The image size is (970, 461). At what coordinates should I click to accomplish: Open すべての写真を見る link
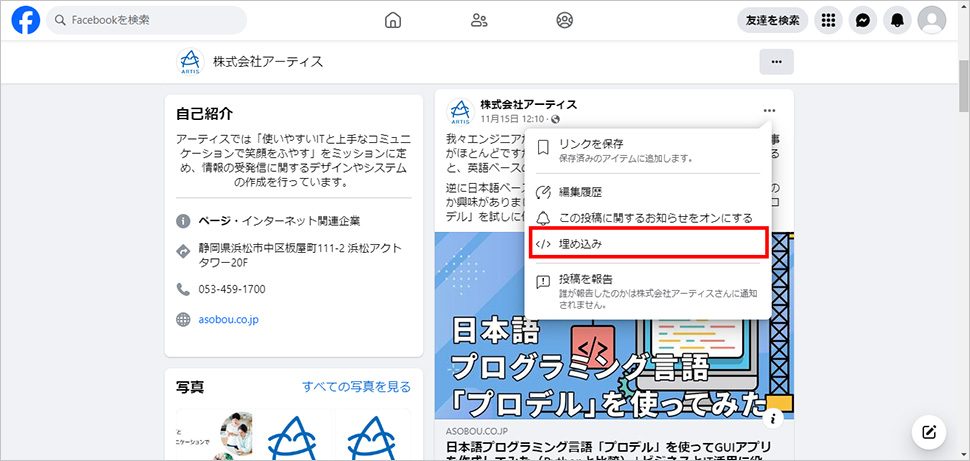[356, 387]
